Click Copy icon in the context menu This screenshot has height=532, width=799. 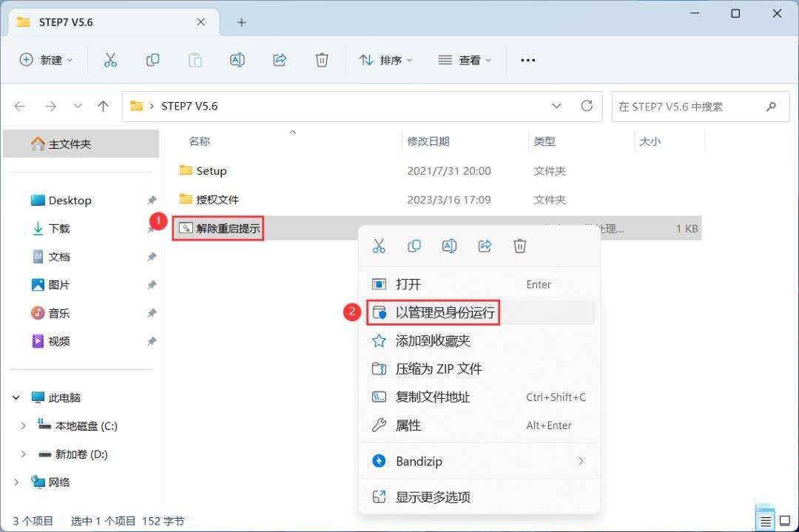point(414,246)
